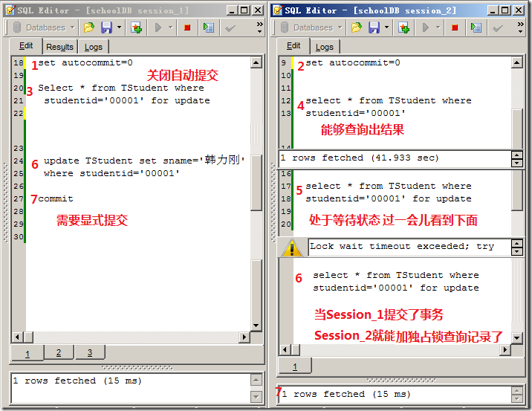Click '1 rows fetched (41.933 sec)' status
The width and height of the screenshot is (532, 411).
(x=360, y=158)
